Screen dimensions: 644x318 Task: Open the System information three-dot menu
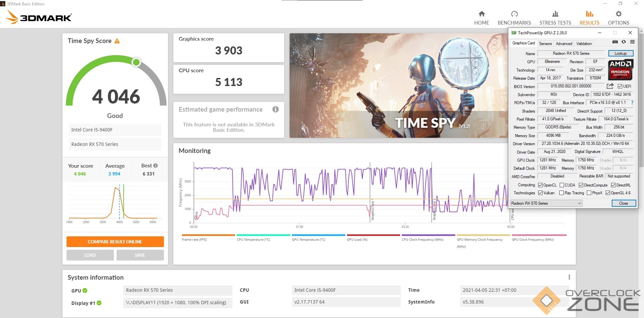click(x=569, y=277)
